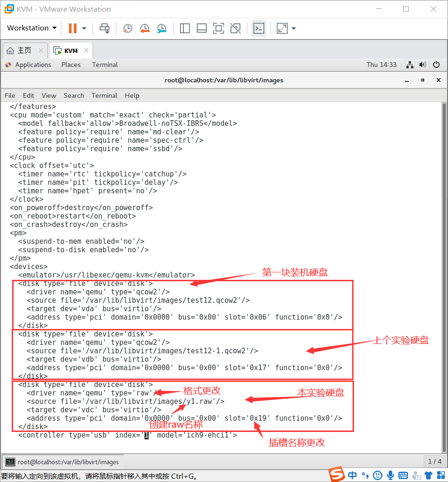Click the text '<devices>' in the terminal
Image resolution: width=448 pixels, height=482 pixels.
coord(29,267)
